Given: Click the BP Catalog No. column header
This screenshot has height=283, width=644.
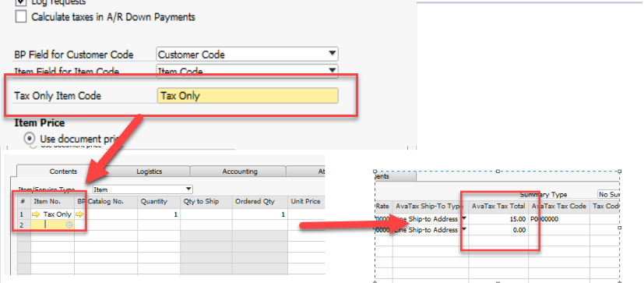Looking at the screenshot, I should coord(106,202).
